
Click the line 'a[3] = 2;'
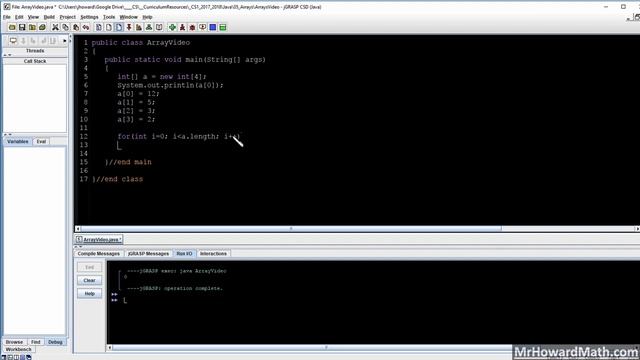[136, 120]
